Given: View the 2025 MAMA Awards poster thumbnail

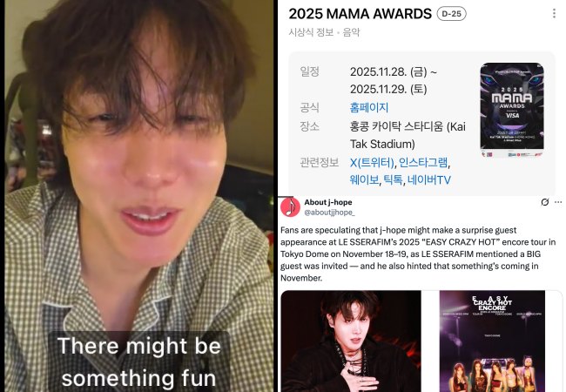Looking at the screenshot, I should point(512,110).
